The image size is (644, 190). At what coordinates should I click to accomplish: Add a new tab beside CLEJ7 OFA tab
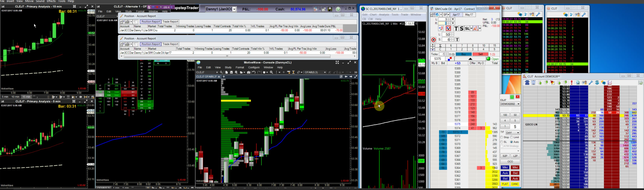coord(224,77)
